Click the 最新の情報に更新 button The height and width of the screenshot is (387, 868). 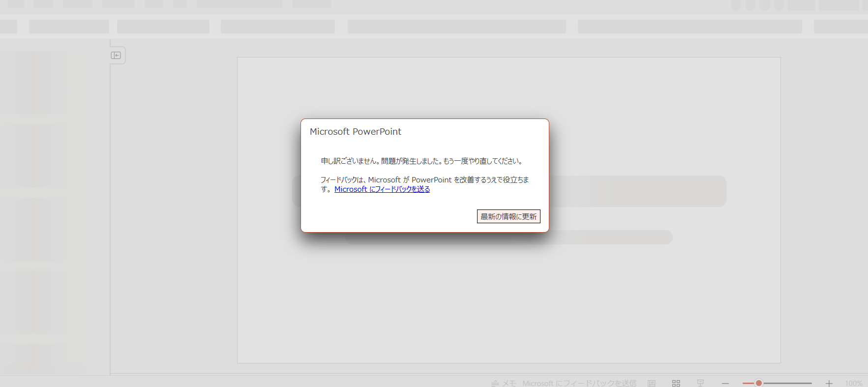(509, 216)
